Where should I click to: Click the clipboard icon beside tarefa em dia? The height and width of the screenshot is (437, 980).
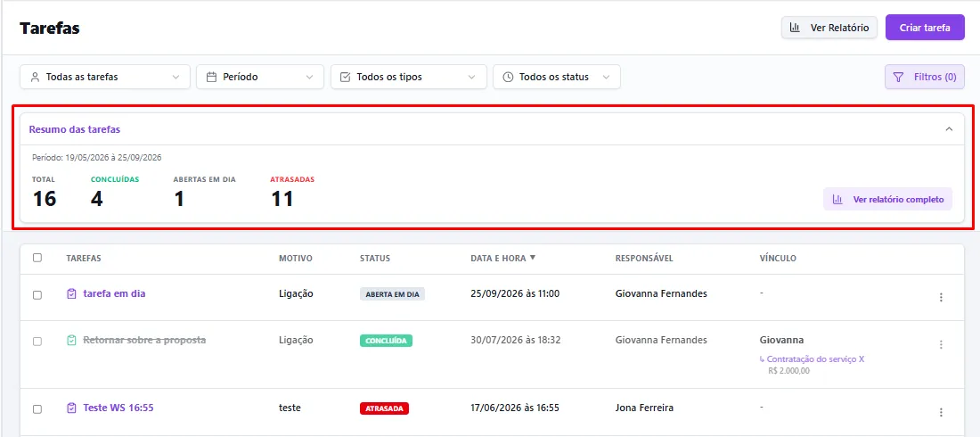[71, 293]
